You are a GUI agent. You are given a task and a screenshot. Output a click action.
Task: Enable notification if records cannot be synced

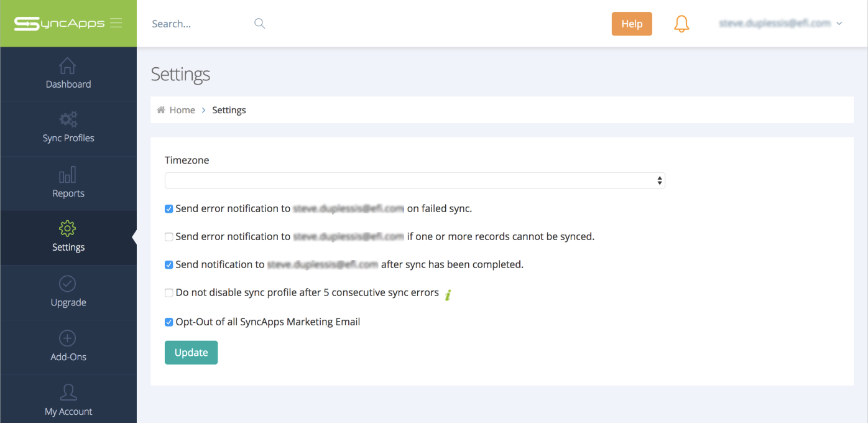pos(169,237)
